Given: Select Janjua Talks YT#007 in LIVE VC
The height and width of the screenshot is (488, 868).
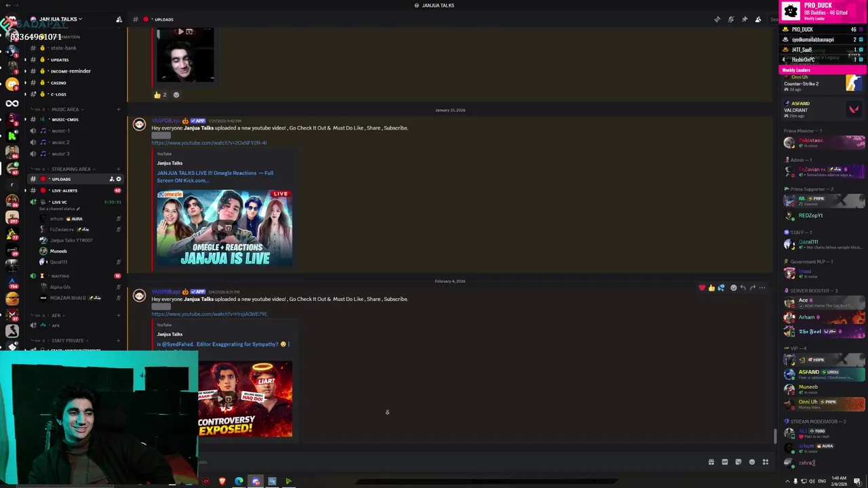Looking at the screenshot, I should (71, 241).
